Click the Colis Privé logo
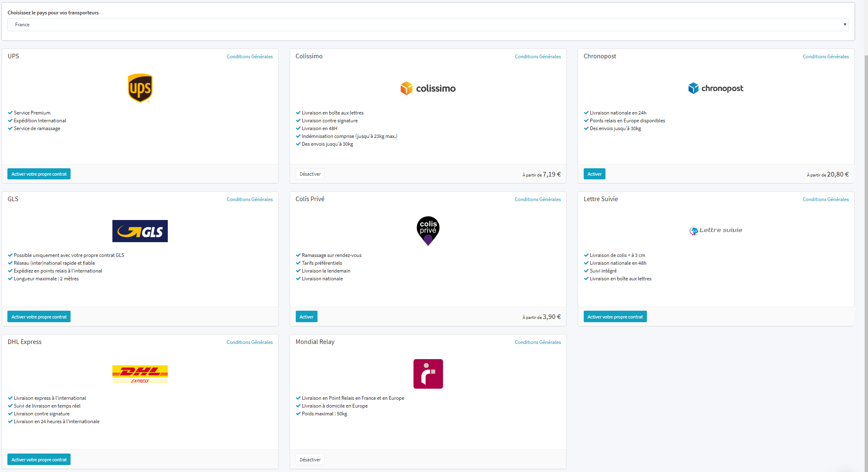The height and width of the screenshot is (472, 868). pyautogui.click(x=428, y=231)
